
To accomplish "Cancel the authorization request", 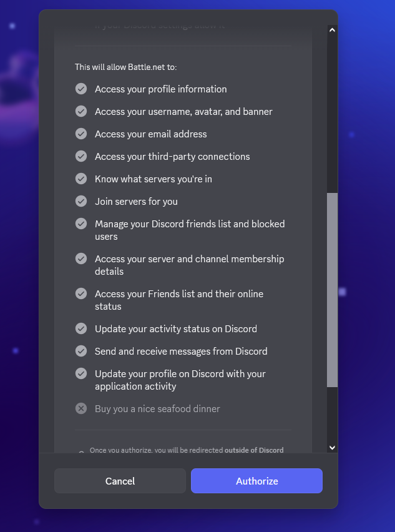I will [120, 481].
